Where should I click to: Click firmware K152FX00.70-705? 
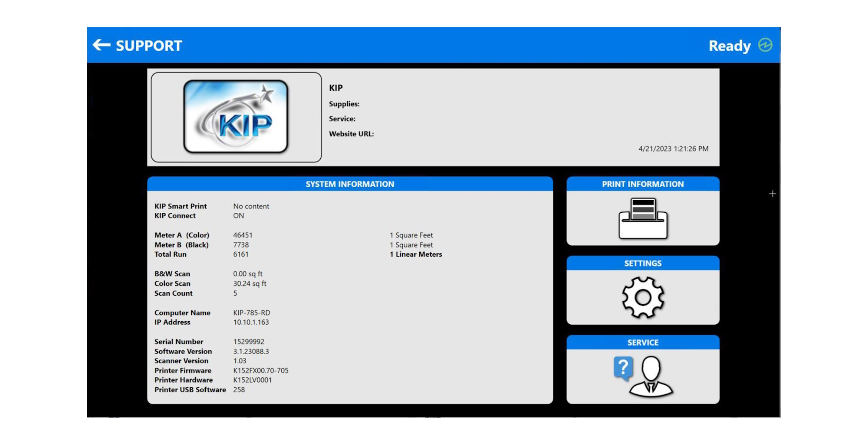[x=261, y=371]
